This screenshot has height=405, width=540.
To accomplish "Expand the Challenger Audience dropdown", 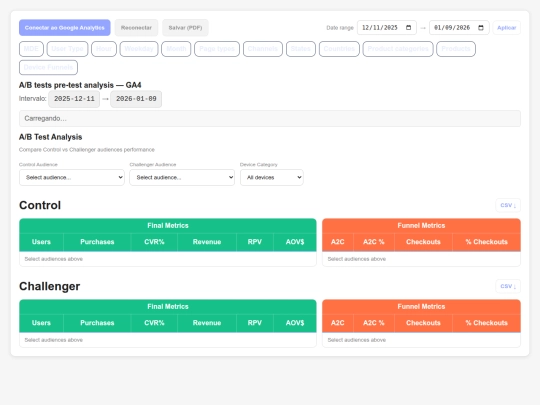I will pyautogui.click(x=182, y=177).
